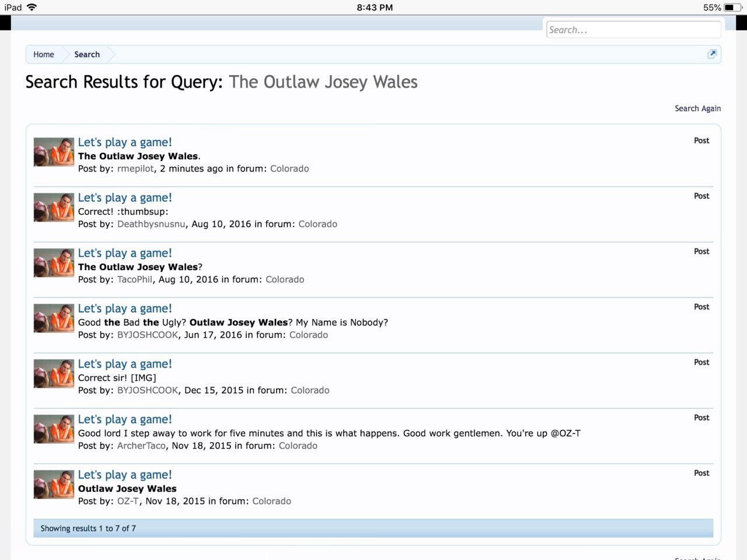Open 'Let's play a game!' title by ArcherTaco

pos(125,419)
